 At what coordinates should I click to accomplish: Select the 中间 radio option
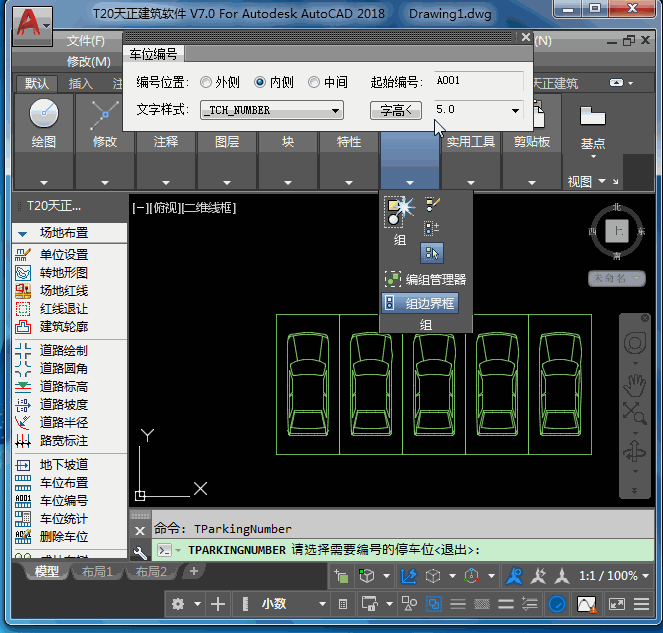click(314, 82)
